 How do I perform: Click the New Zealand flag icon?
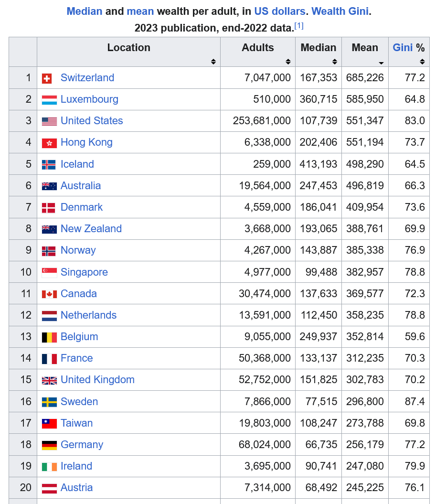click(49, 229)
